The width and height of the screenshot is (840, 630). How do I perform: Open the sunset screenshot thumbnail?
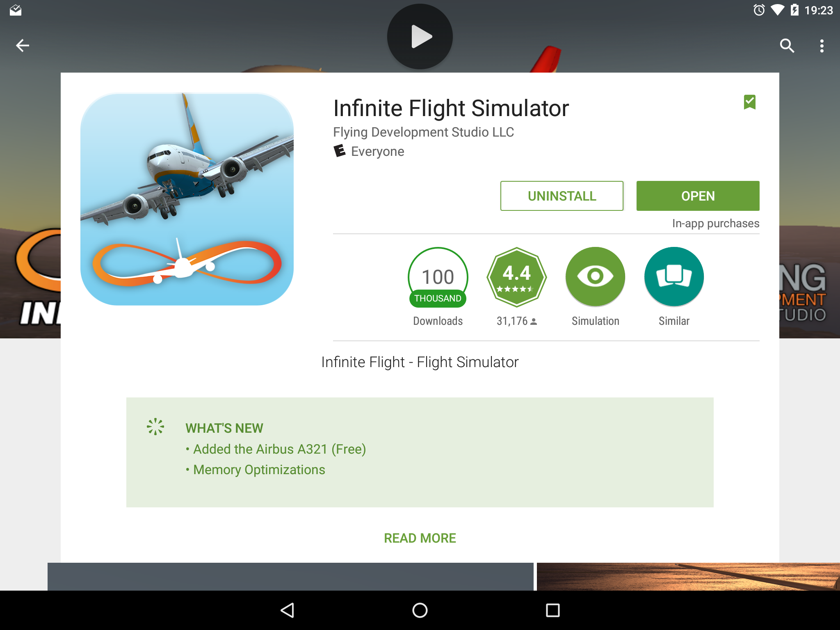pyautogui.click(x=688, y=577)
